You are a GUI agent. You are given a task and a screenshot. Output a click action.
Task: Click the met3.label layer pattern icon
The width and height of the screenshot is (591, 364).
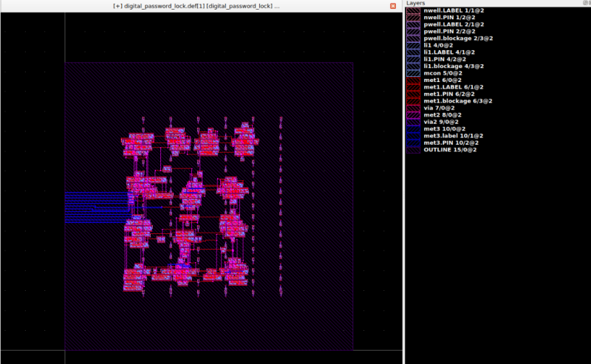[x=413, y=135]
